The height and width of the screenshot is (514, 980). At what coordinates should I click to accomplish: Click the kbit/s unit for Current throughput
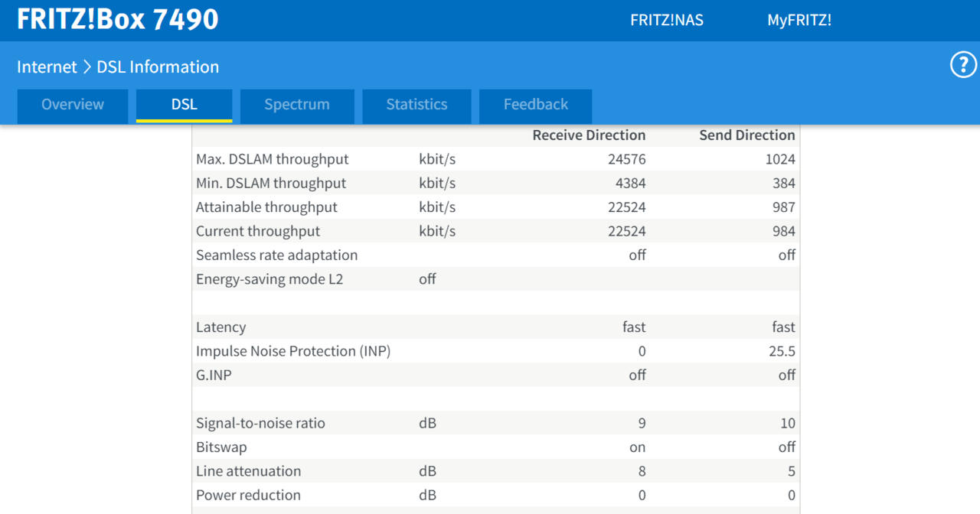[x=437, y=231]
